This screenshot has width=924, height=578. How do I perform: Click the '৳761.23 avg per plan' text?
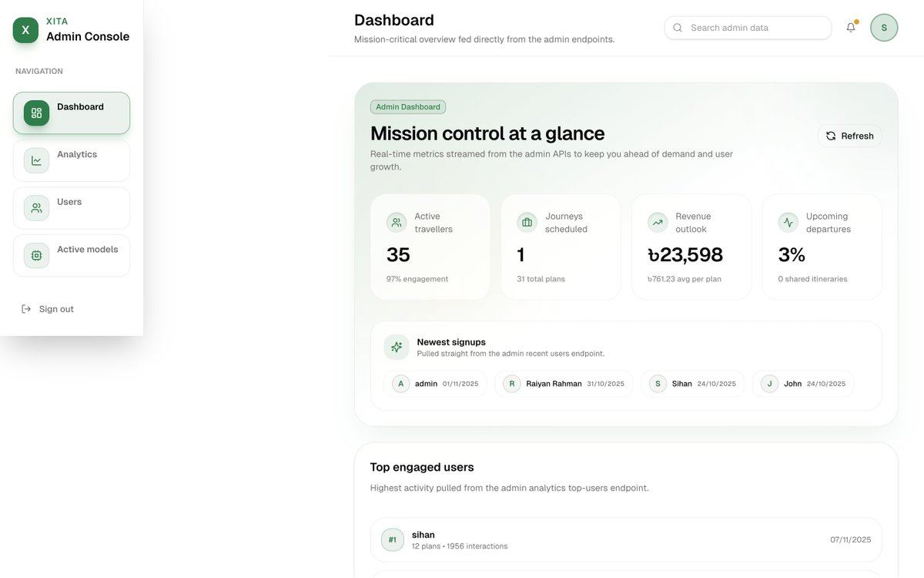pyautogui.click(x=685, y=279)
